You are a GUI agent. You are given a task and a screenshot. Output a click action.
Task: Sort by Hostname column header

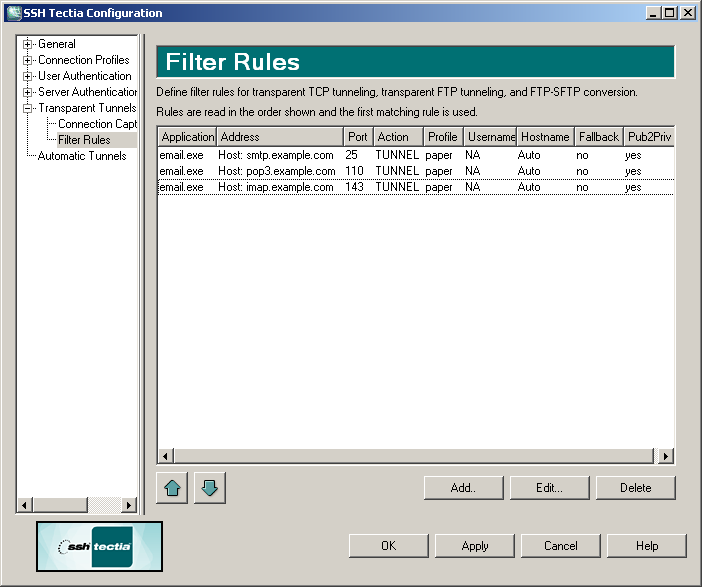(545, 137)
